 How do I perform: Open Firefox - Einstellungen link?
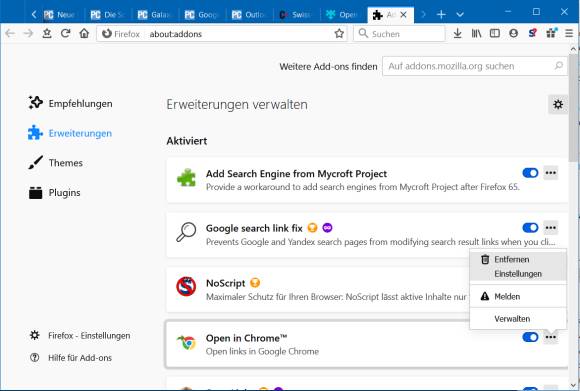tap(80, 336)
